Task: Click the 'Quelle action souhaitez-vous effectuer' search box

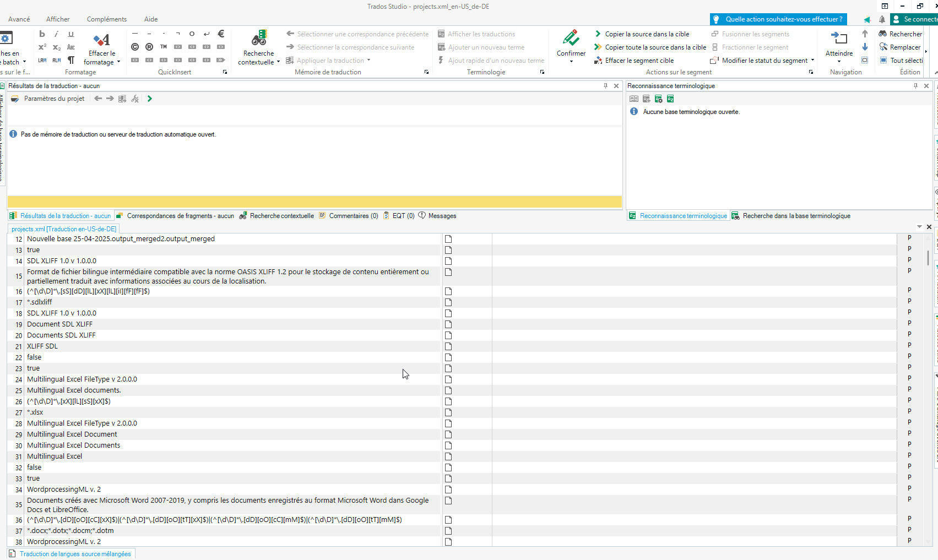Action: pyautogui.click(x=778, y=19)
